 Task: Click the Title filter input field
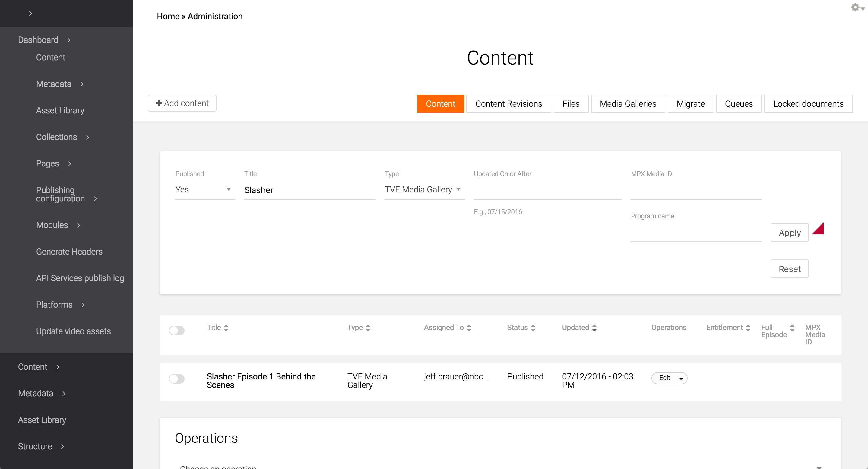pyautogui.click(x=309, y=190)
